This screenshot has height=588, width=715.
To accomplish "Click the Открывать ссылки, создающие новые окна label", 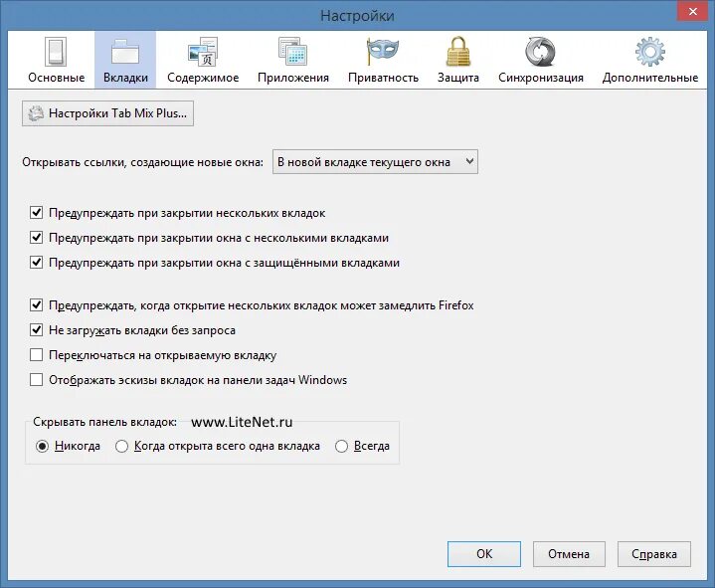I will click(x=143, y=162).
